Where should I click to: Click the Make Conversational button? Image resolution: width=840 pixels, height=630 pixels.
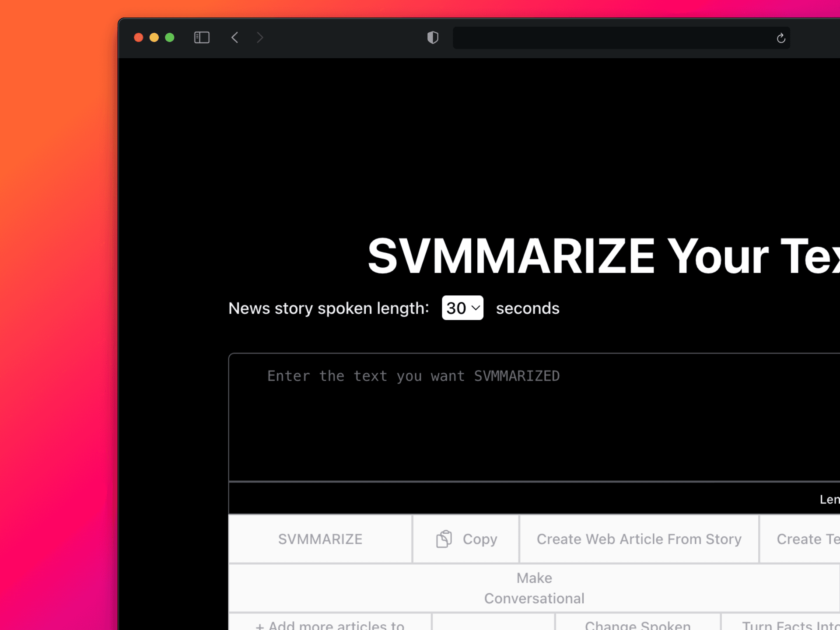point(534,588)
